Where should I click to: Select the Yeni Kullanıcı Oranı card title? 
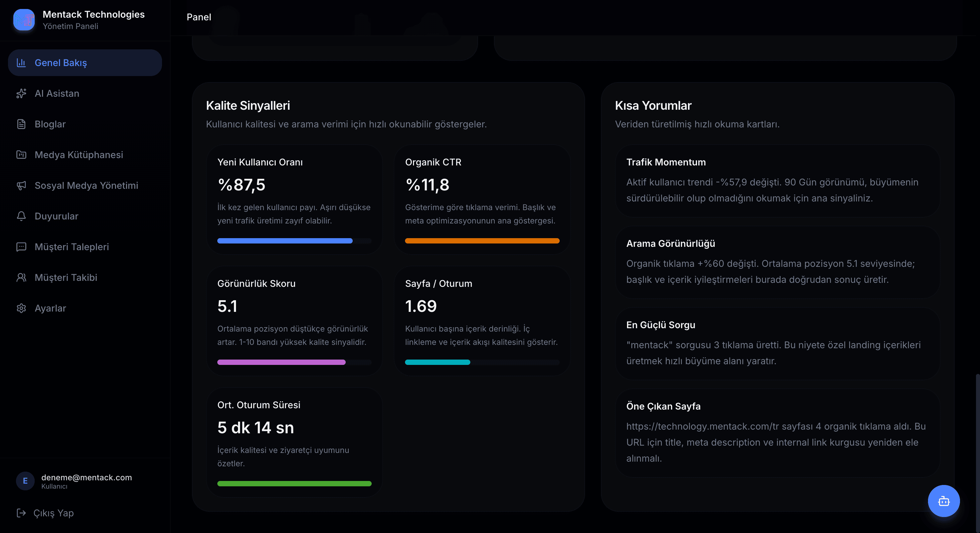tap(260, 162)
